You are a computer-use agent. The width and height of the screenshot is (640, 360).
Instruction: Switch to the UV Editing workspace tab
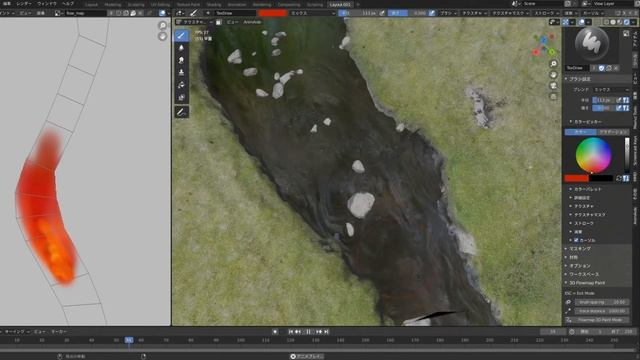click(x=160, y=4)
